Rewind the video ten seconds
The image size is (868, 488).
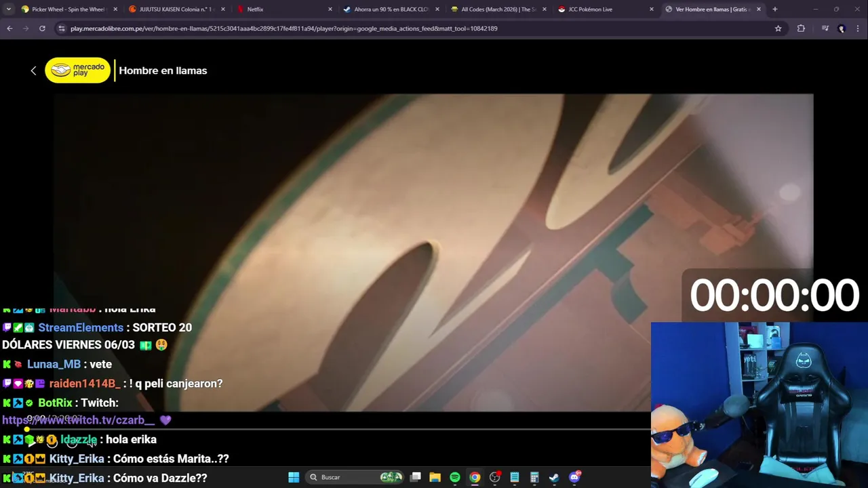click(52, 443)
